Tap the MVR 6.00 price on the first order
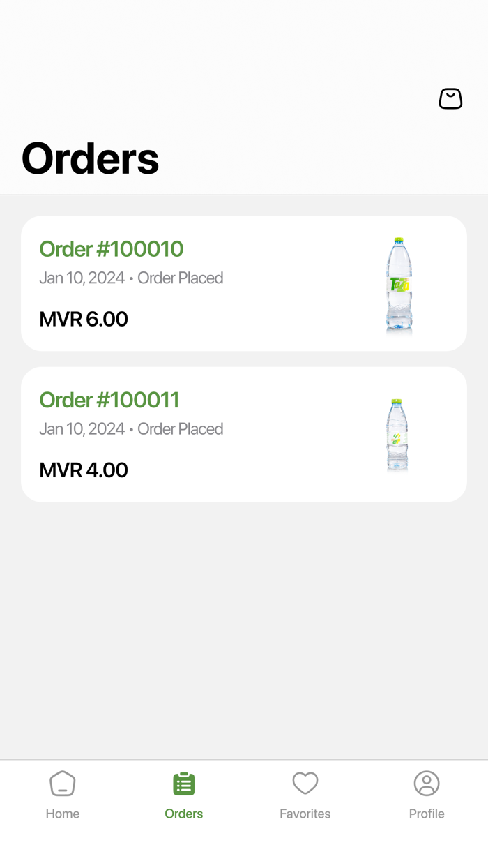488x868 pixels. point(83,319)
